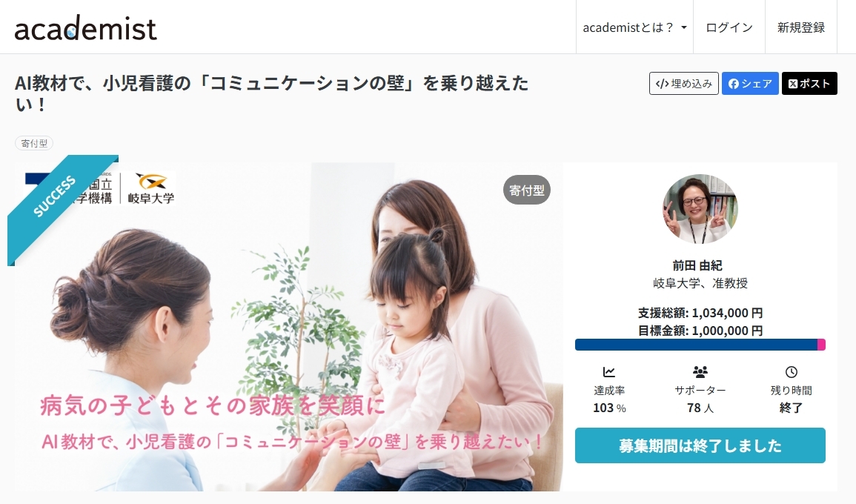Click the 埋め込み button
Viewport: 856px width, 504px height.
[683, 84]
